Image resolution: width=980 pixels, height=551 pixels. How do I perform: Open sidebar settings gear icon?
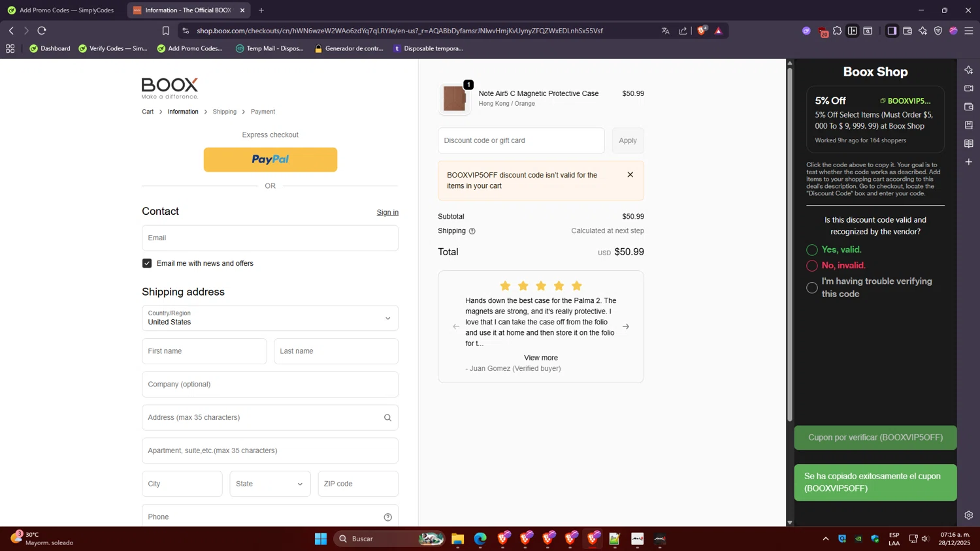coord(969,515)
